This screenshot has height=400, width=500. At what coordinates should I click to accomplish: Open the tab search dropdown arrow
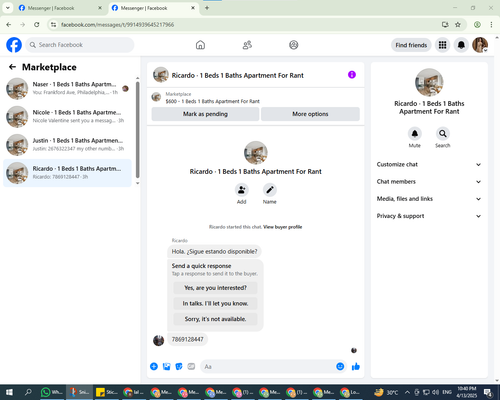(x=8, y=8)
